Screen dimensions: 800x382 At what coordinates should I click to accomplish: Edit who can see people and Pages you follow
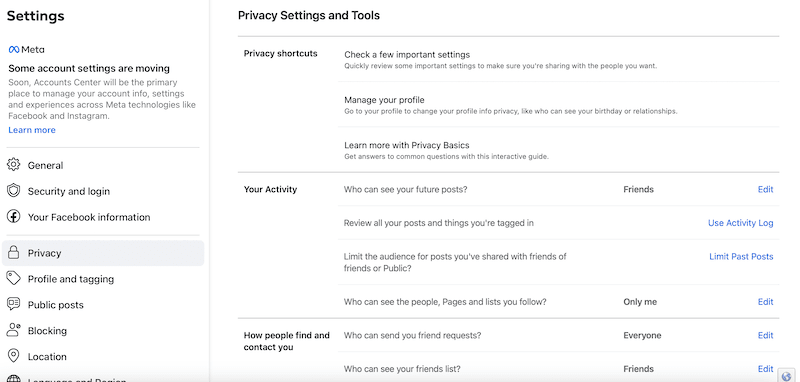[765, 302]
